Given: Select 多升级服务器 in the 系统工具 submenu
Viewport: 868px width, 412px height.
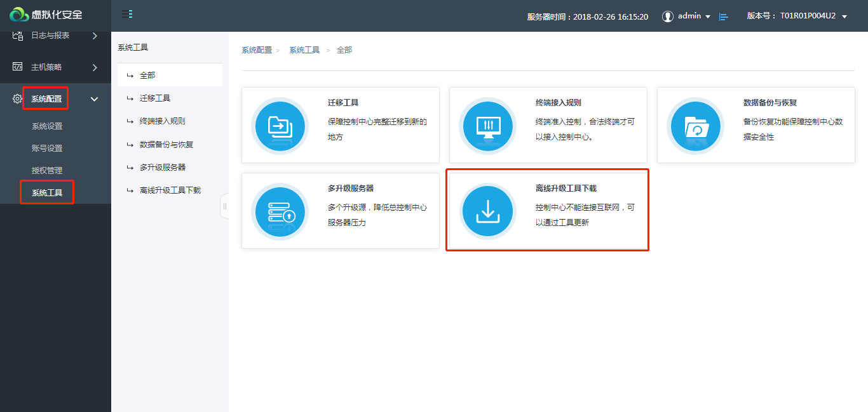Looking at the screenshot, I should point(163,168).
